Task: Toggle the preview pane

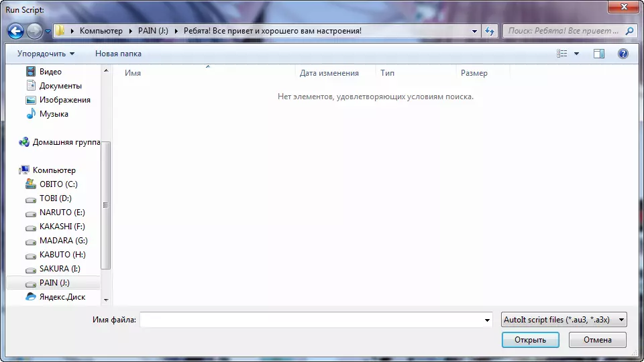Action: (x=599, y=54)
